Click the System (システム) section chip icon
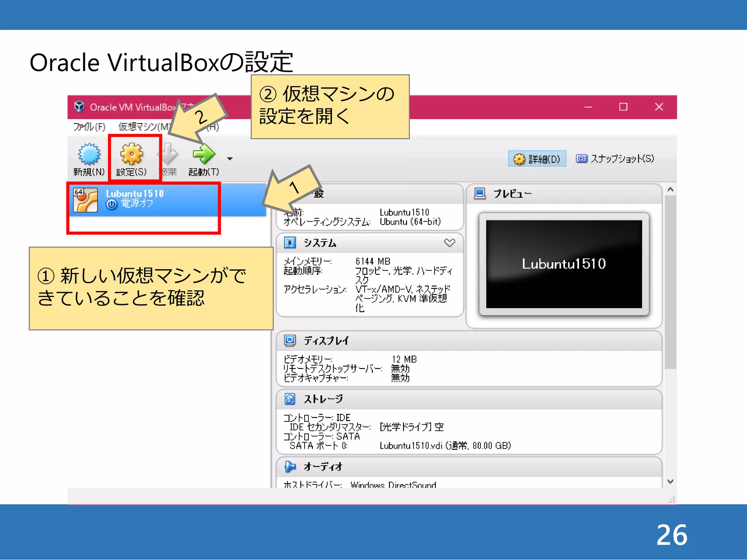 coord(290,243)
